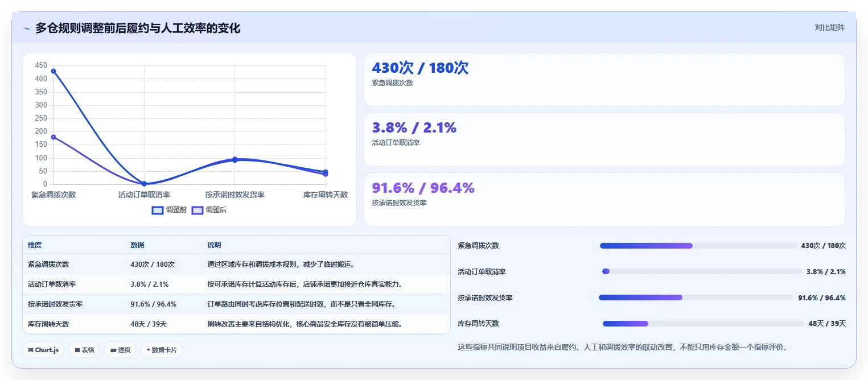
Task: Click the 活动订单取消率 table row label
Action: (x=52, y=284)
